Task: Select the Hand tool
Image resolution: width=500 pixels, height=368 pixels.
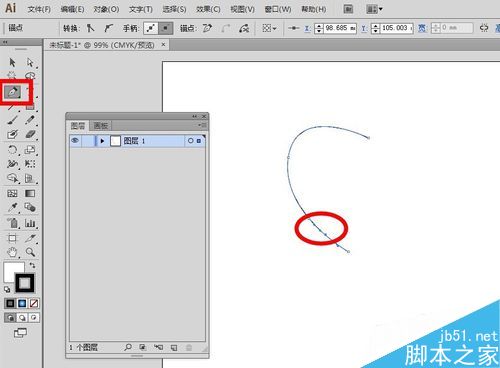Action: point(13,252)
